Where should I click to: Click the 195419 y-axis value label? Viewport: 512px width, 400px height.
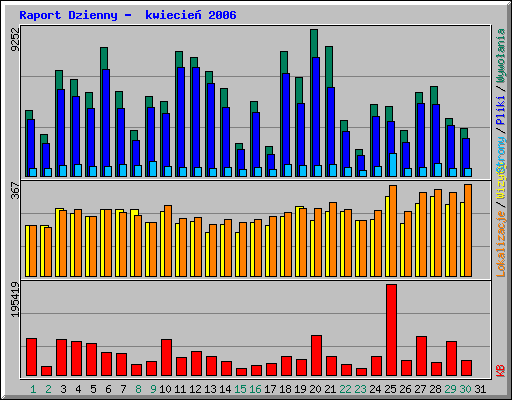(15, 300)
